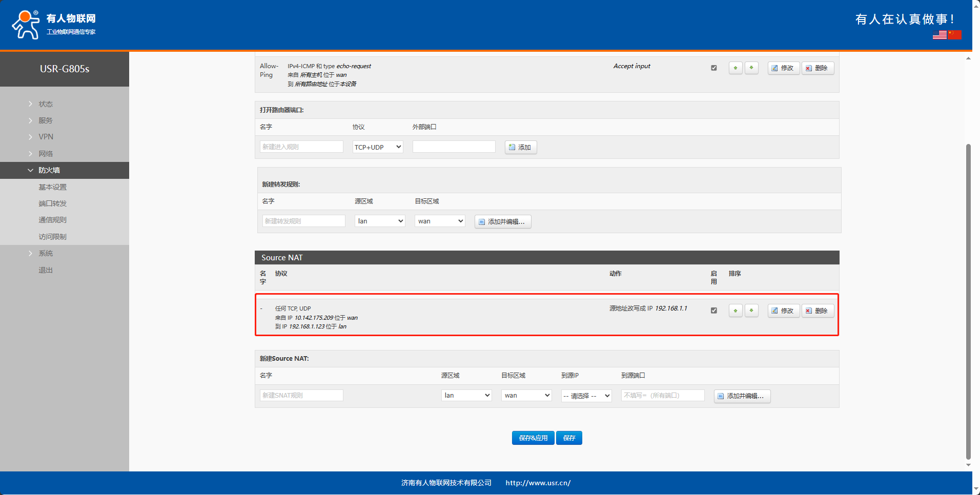Open the 到源IP 请选择 dropdown
The height and width of the screenshot is (495, 980).
pyautogui.click(x=586, y=396)
